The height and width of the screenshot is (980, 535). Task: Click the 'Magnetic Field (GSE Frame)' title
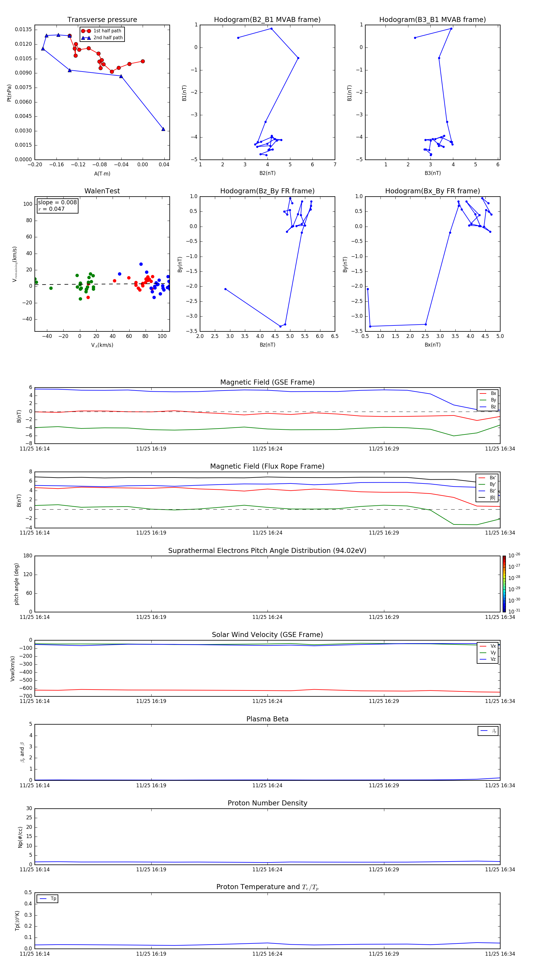pyautogui.click(x=267, y=382)
